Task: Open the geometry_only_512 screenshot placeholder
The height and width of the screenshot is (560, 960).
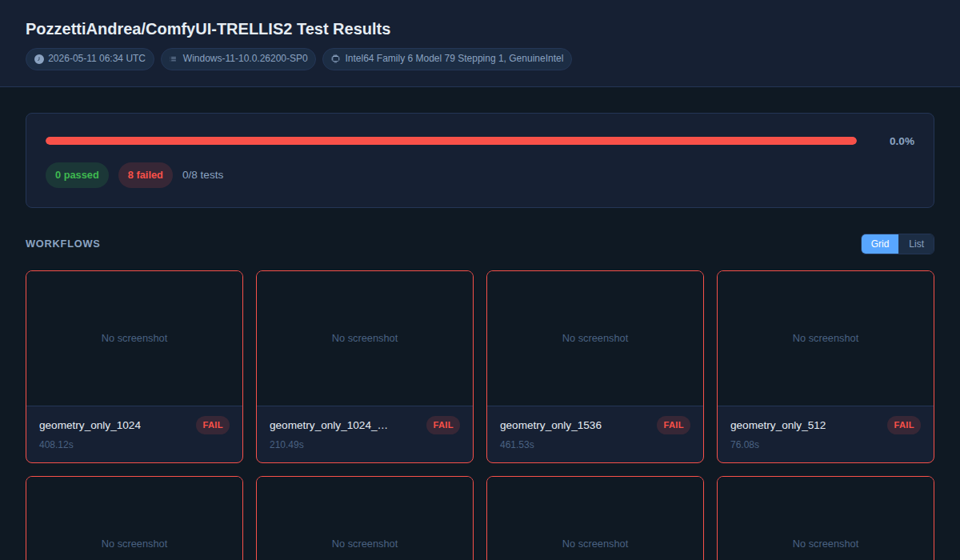Action: click(x=826, y=338)
